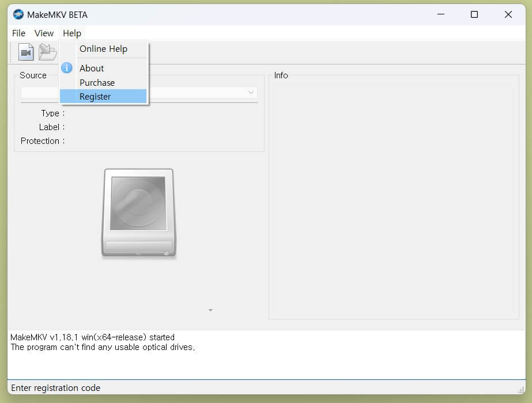Click the MakeMKV logo in title bar
The width and height of the screenshot is (532, 403).
18,14
